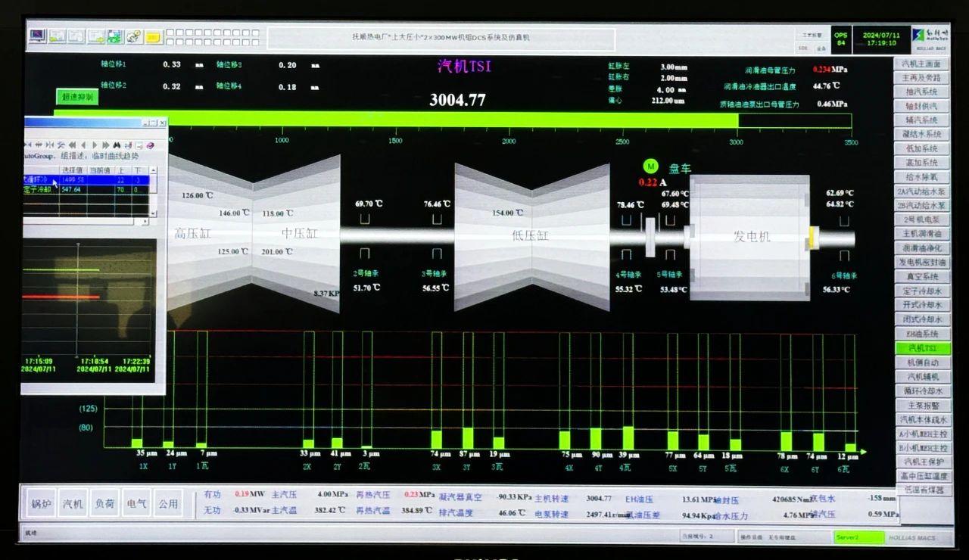Image resolution: width=969 pixels, height=560 pixels.
Task: Click the monitor screen icon in top toolbar
Action: [38, 36]
